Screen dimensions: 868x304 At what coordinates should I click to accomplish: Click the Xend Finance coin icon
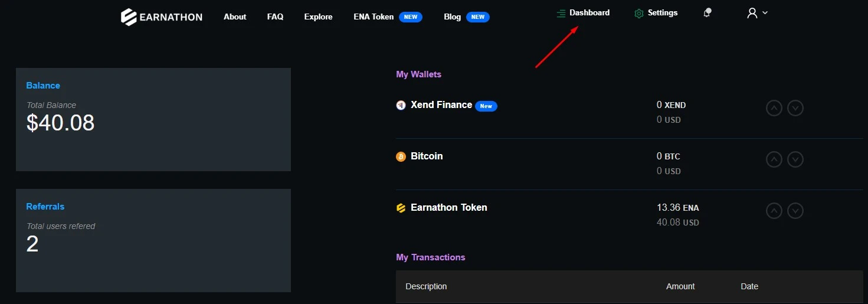[x=401, y=105]
